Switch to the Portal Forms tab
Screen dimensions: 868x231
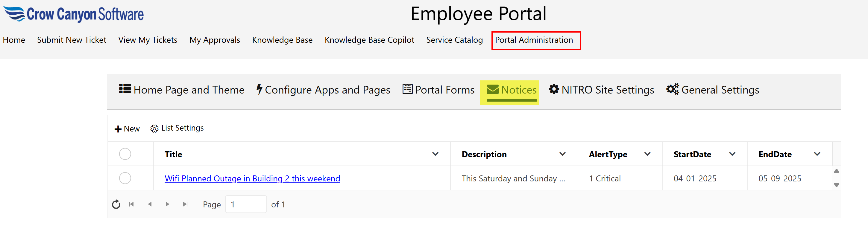(x=438, y=90)
